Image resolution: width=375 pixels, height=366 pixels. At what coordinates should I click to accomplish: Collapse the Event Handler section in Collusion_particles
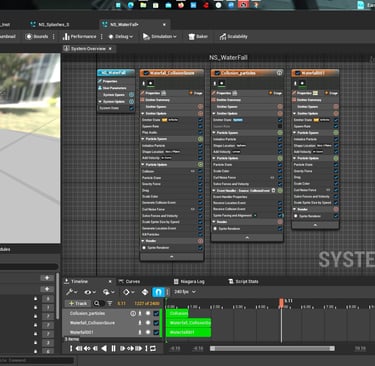[214, 191]
